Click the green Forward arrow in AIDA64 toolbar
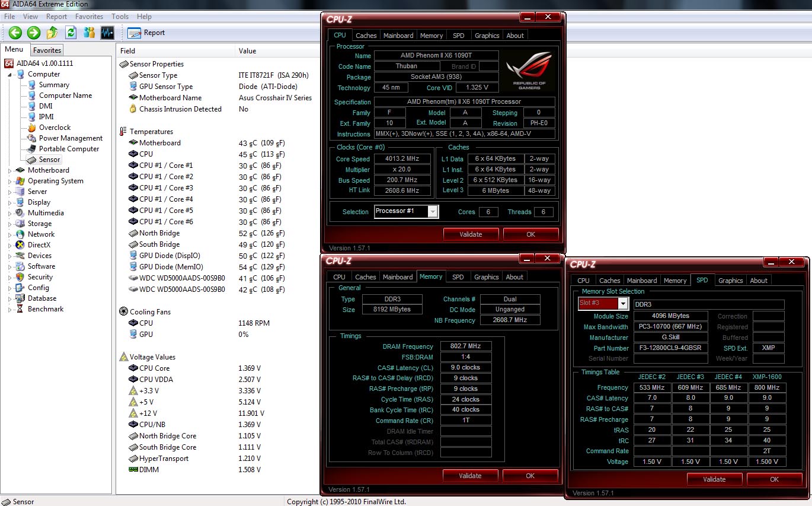812x506 pixels. (x=34, y=33)
